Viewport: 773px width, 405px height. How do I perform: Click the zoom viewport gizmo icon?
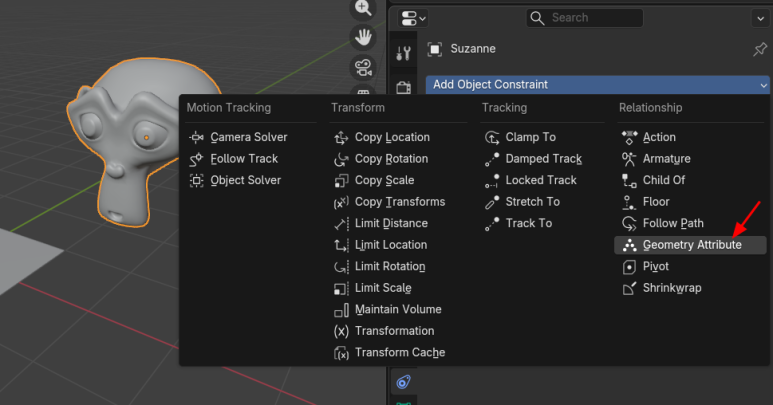[363, 8]
